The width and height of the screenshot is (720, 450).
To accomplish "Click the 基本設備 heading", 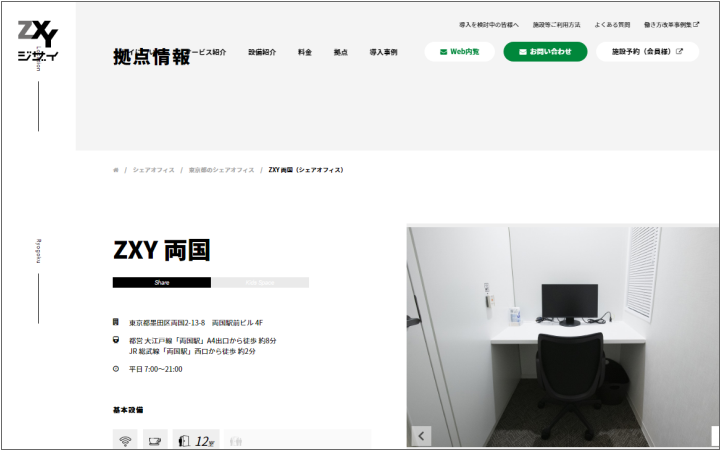I will tap(128, 410).
